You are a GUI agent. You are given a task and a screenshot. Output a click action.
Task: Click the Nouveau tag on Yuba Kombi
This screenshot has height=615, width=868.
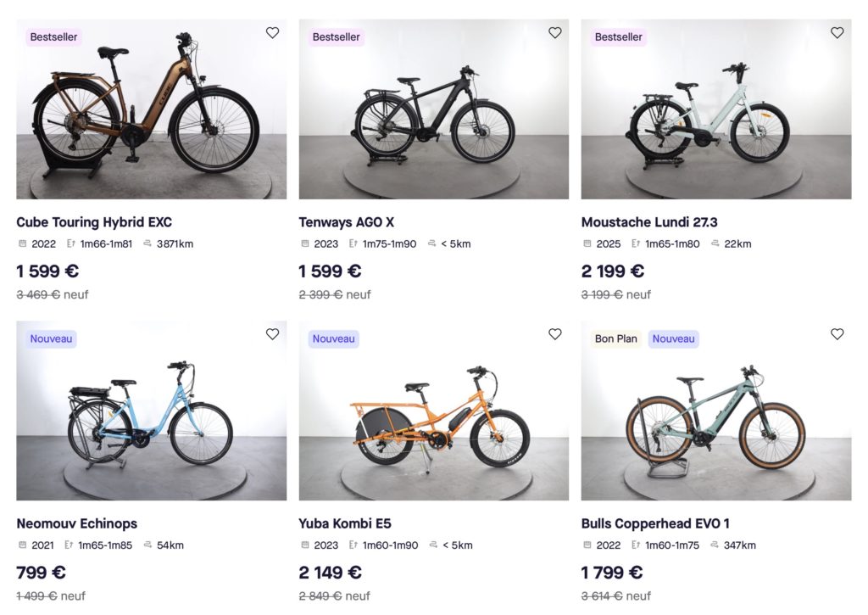pos(333,339)
